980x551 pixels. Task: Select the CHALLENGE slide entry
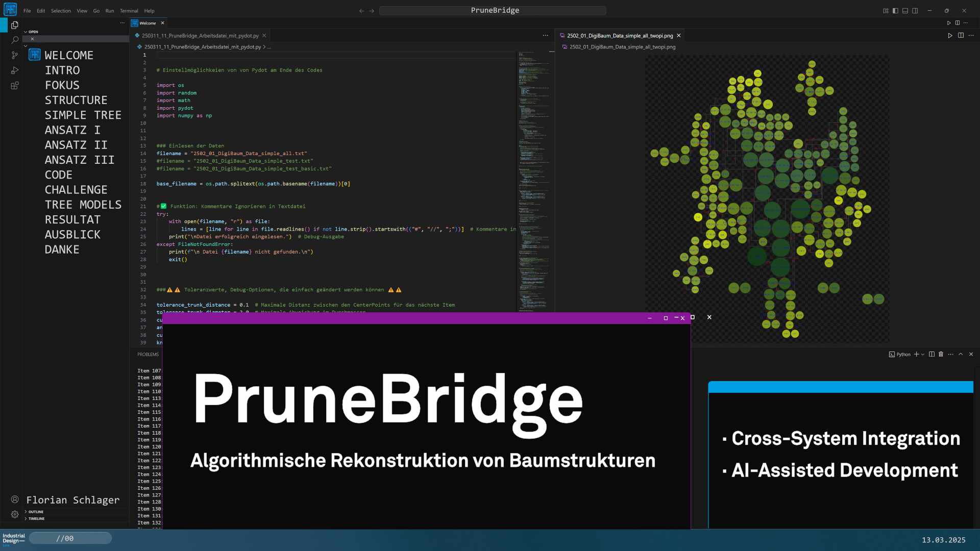pos(76,190)
